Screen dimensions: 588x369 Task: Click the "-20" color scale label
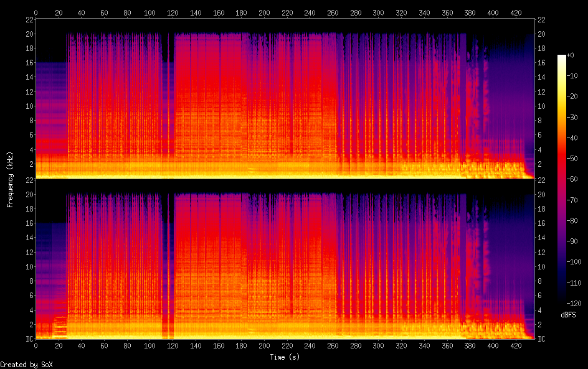click(x=572, y=96)
